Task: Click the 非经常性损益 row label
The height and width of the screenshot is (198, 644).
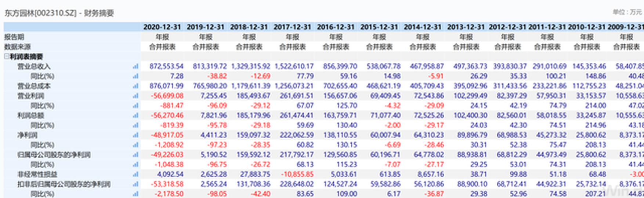Action: point(37,174)
